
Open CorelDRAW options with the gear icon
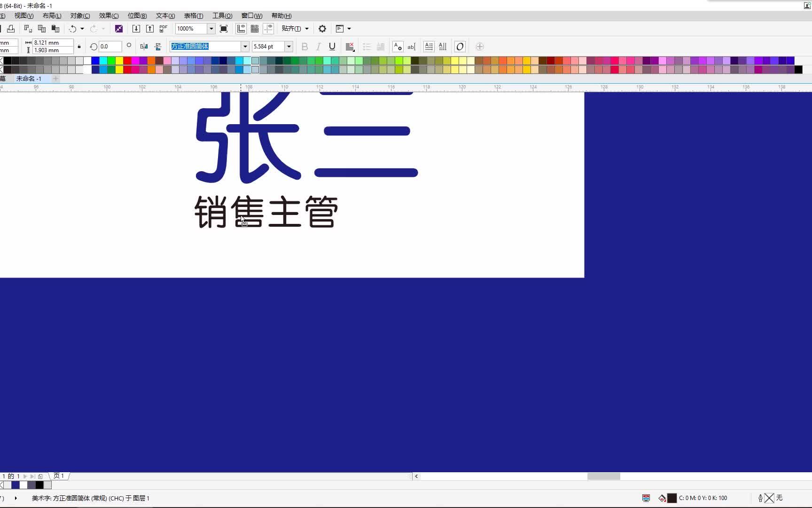click(322, 29)
